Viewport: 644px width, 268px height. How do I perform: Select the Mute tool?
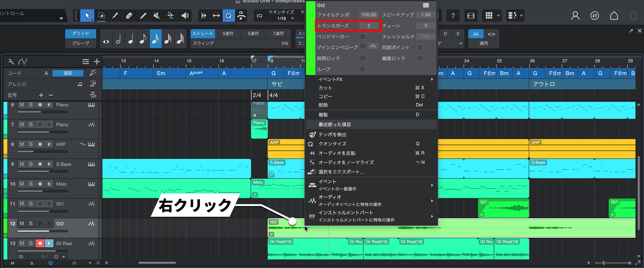coord(157,16)
